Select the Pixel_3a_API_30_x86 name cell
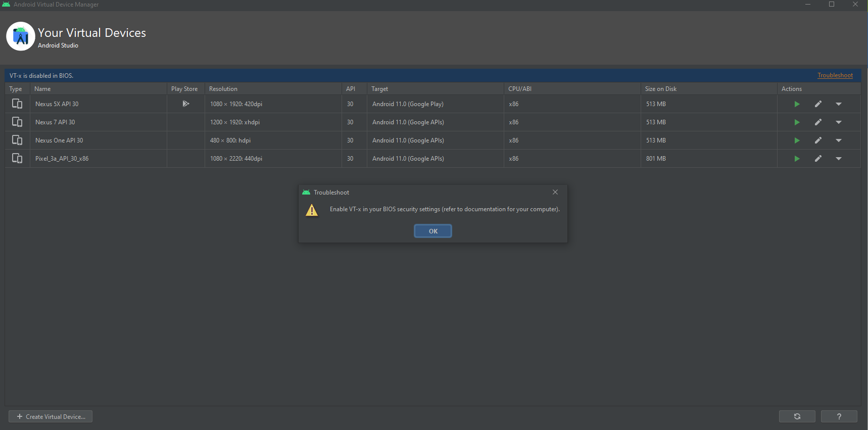Image resolution: width=868 pixels, height=430 pixels. (99, 159)
